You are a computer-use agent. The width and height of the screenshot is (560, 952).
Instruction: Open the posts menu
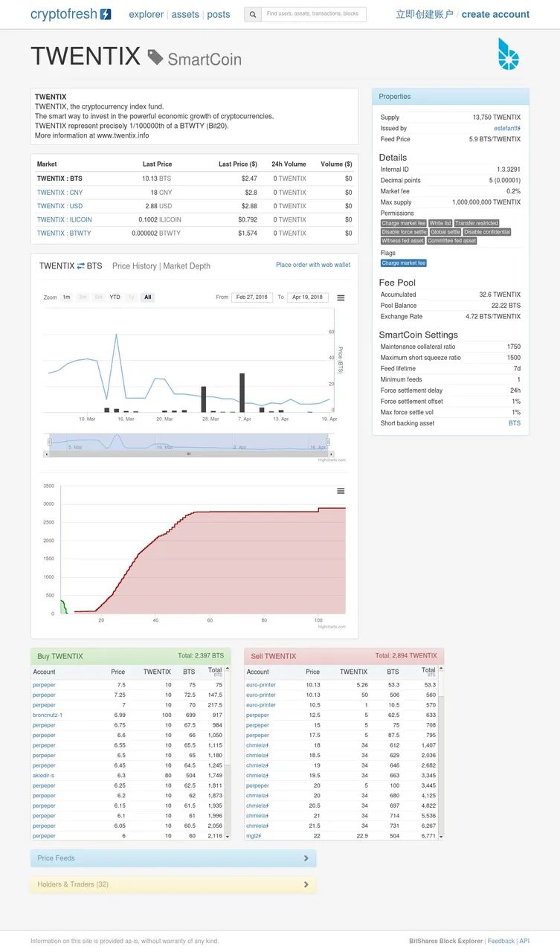(x=219, y=14)
